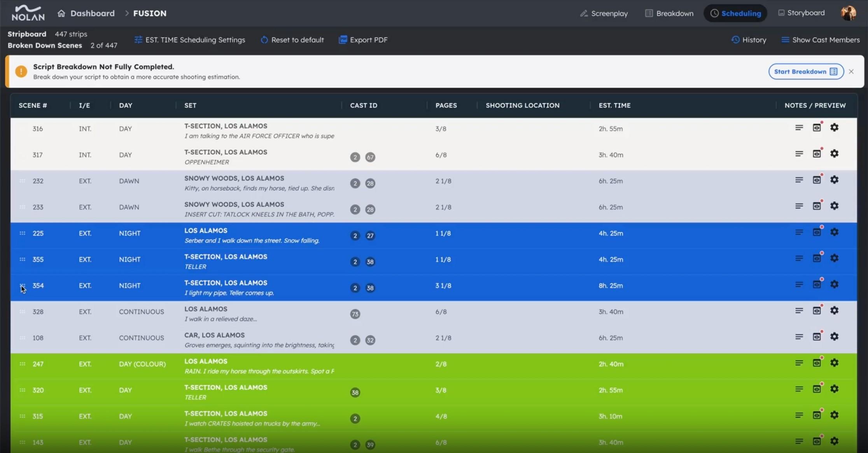Viewport: 868px width, 453px height.
Task: Click the Nolan logo
Action: click(x=28, y=13)
